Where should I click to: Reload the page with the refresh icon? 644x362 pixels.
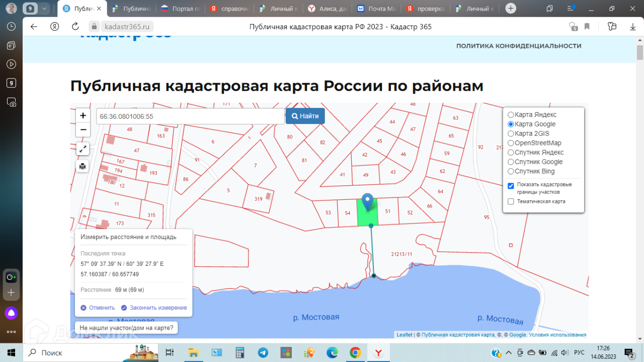click(75, 27)
